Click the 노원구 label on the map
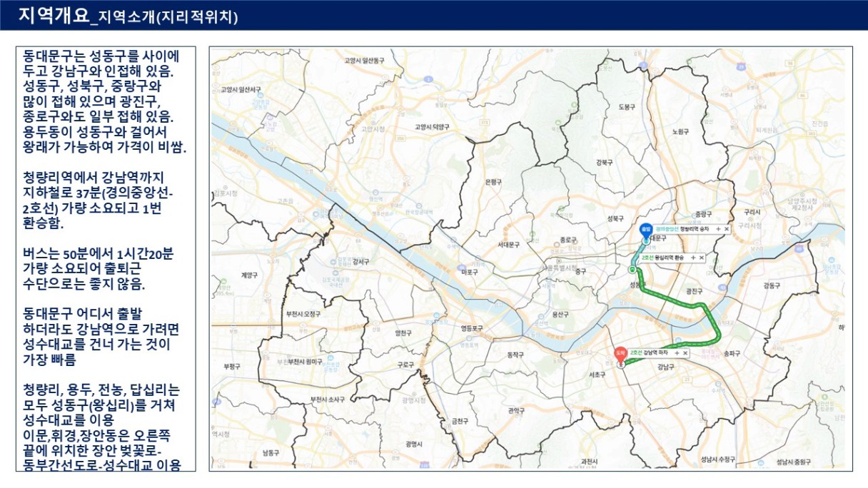868x488 pixels. point(680,131)
